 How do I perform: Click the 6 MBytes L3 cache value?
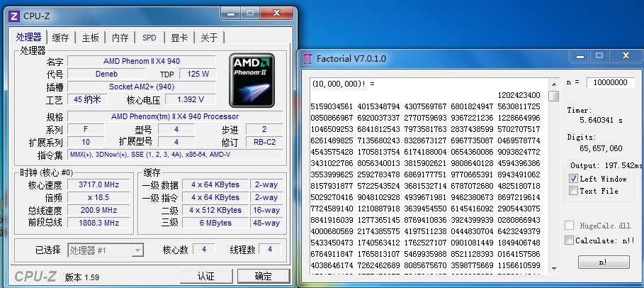(x=215, y=223)
